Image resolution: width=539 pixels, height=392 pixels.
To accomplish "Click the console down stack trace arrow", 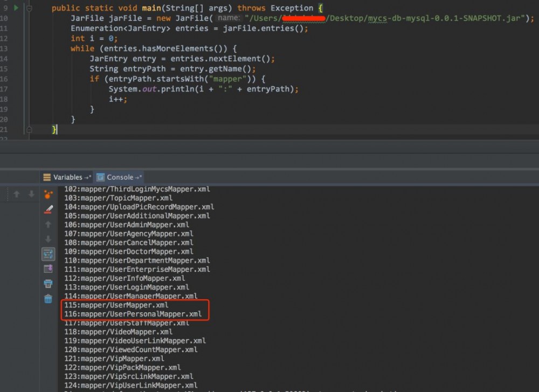I will click(48, 239).
